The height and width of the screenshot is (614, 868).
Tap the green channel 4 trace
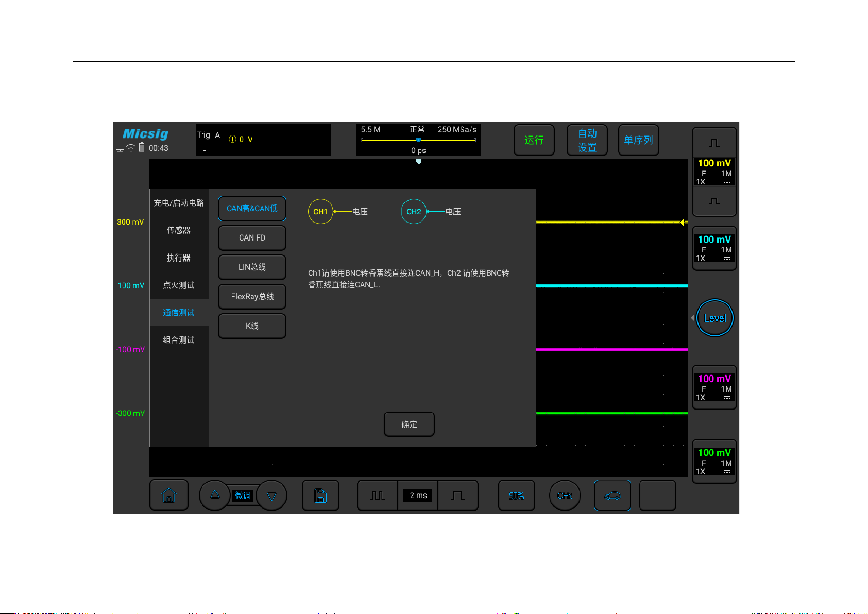pyautogui.click(x=612, y=413)
